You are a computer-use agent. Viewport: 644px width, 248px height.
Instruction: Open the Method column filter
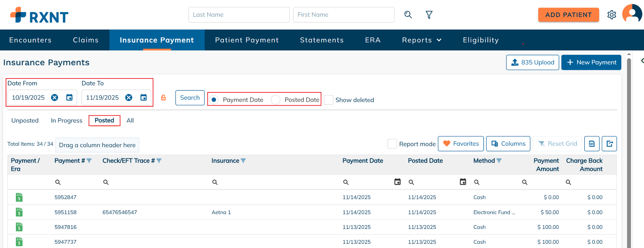pyautogui.click(x=499, y=161)
